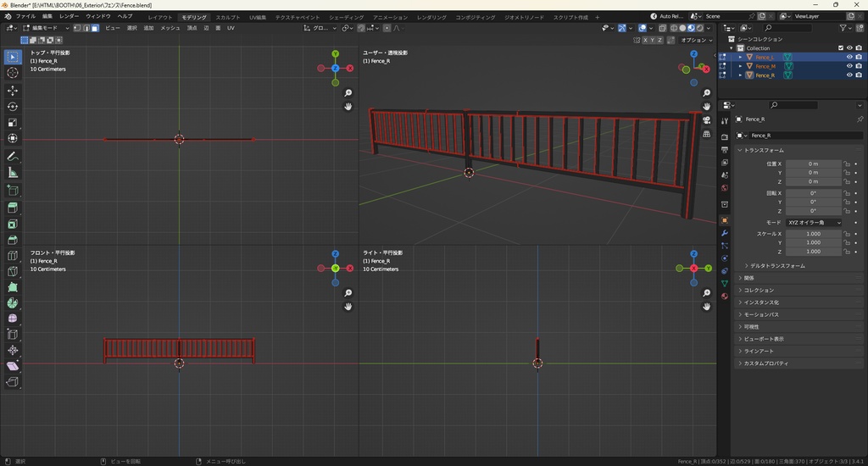Choose the Extrude Region tool
This screenshot has height=466, width=868.
coord(13,208)
